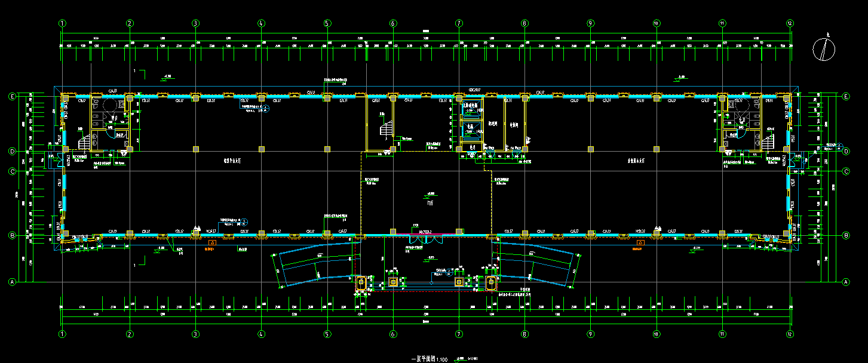
Task: Select the main entrance double door on axis B
Action: (425, 239)
